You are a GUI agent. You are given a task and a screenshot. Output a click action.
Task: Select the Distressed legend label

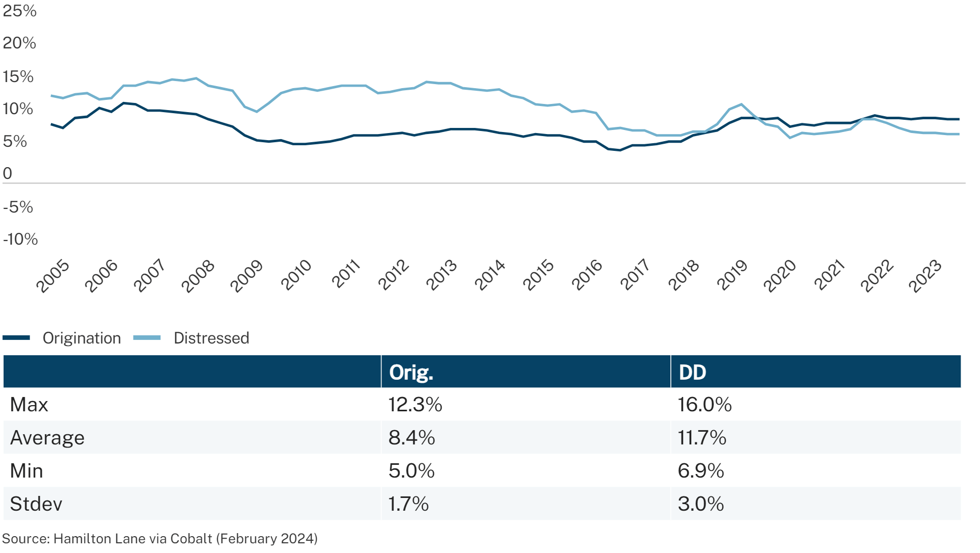click(211, 338)
